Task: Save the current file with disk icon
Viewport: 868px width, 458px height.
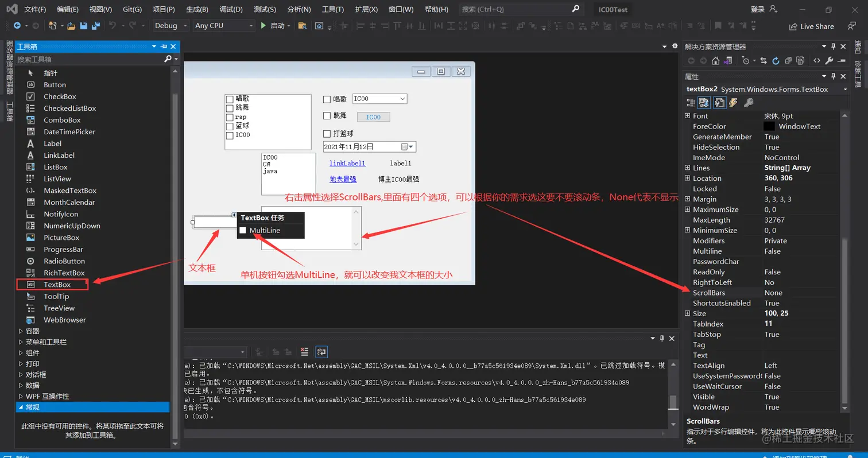Action: (84, 26)
